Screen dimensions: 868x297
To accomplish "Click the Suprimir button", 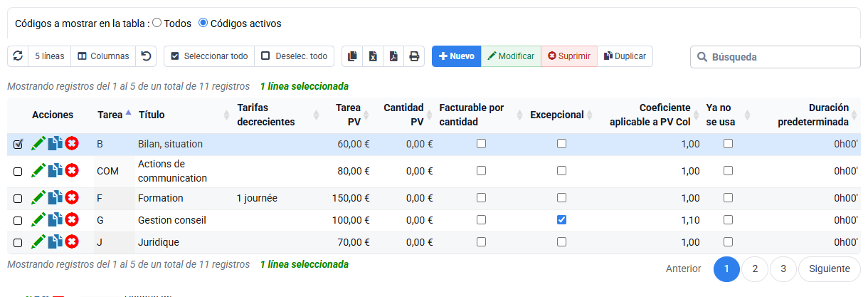I will click(x=569, y=56).
